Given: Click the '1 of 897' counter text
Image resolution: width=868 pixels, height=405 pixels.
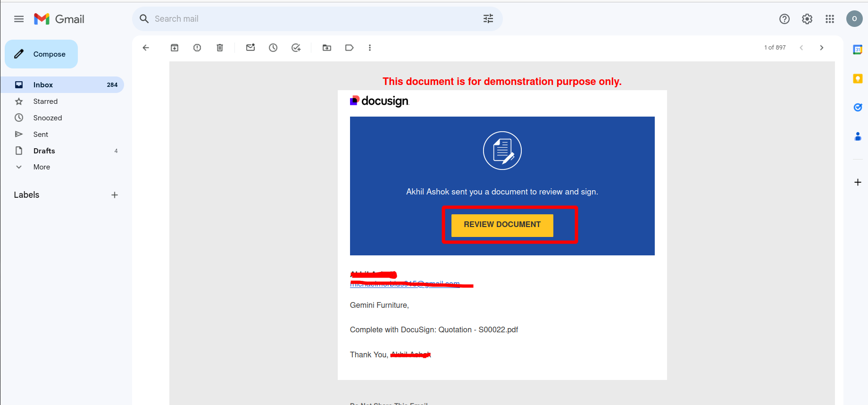Looking at the screenshot, I should (775, 48).
